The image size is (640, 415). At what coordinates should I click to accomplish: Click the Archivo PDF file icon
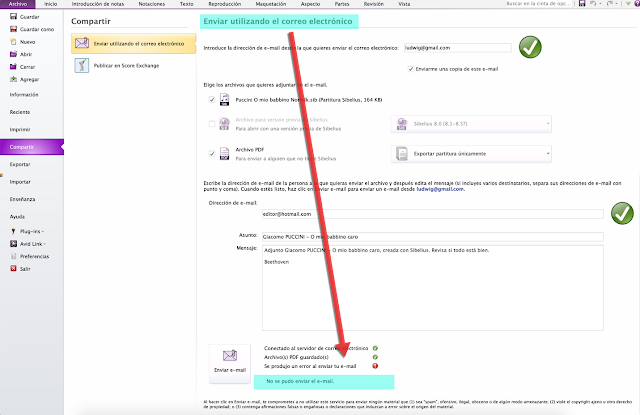(224, 154)
